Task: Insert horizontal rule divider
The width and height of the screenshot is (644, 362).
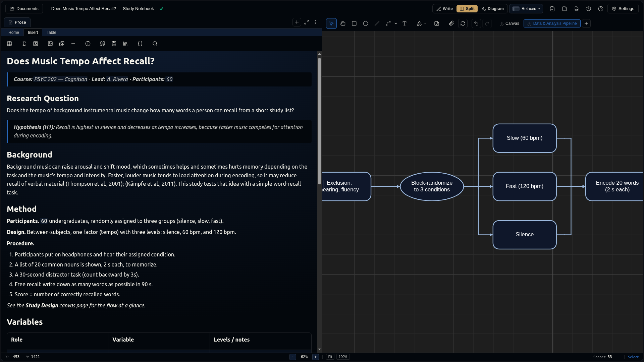Action: 73,44
